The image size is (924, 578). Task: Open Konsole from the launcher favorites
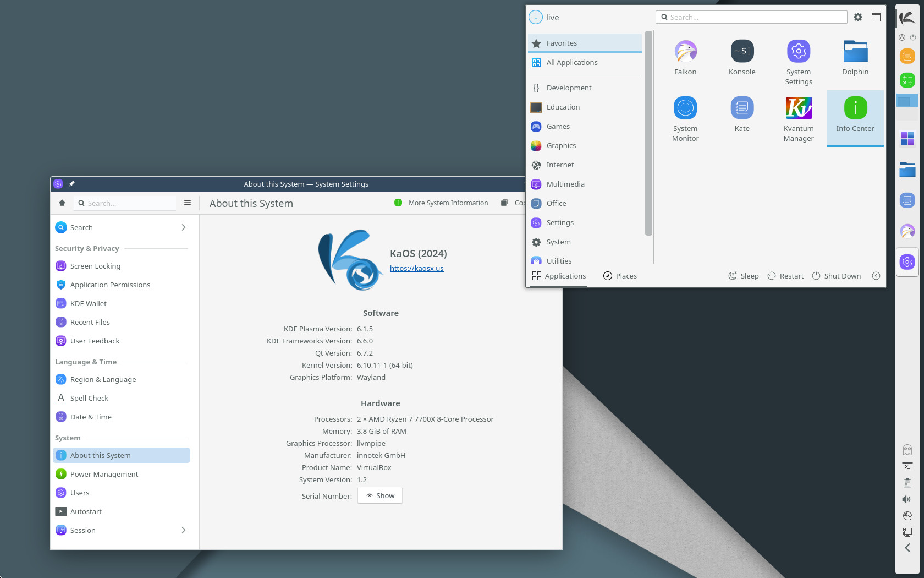pos(742,57)
